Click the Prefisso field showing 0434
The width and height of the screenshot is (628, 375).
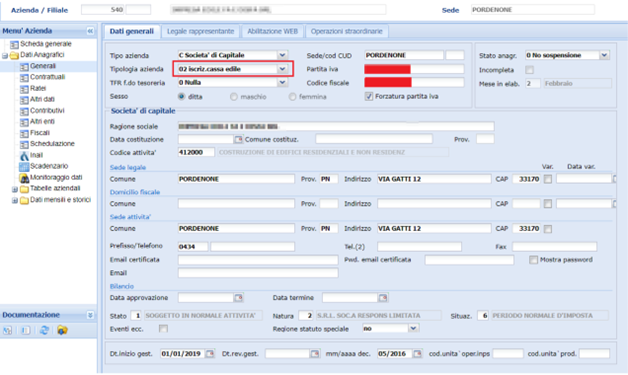193,246
